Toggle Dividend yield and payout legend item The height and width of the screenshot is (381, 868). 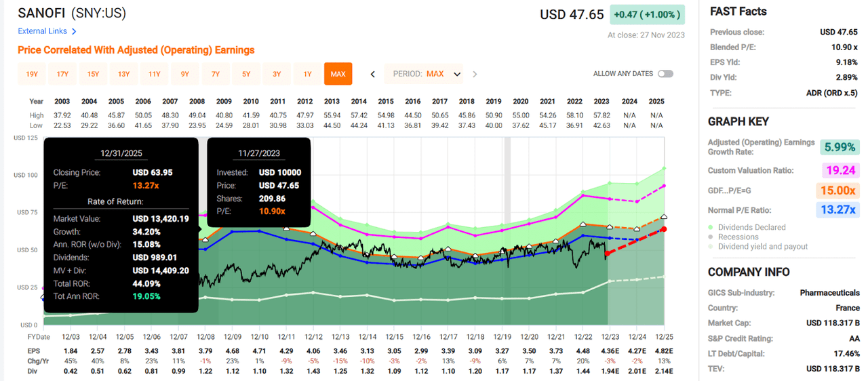click(x=758, y=246)
